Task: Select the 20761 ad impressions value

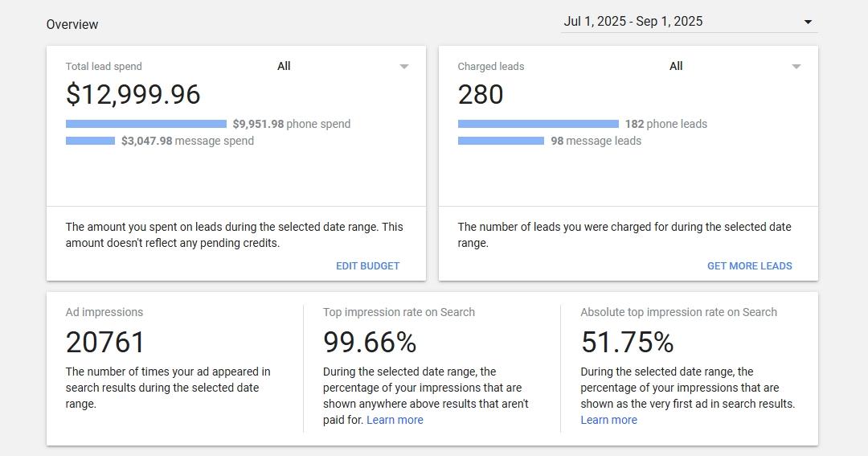Action: point(105,343)
